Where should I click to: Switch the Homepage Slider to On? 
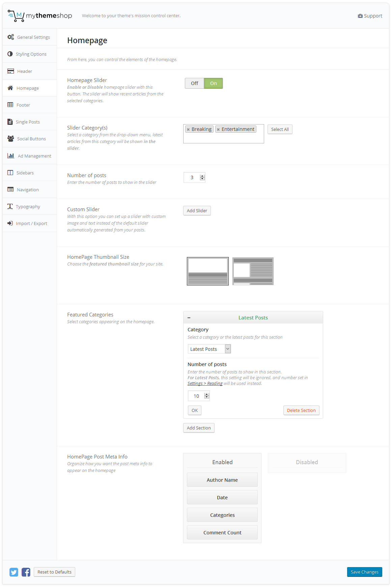coord(214,83)
